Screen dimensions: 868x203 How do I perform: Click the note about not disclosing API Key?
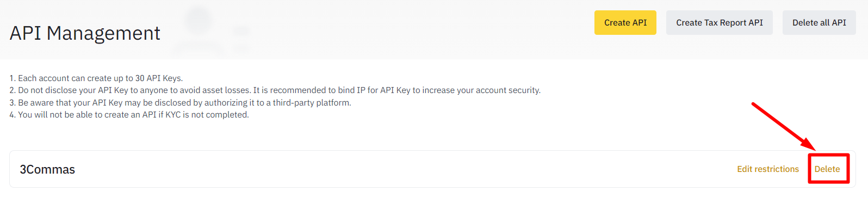(x=275, y=90)
